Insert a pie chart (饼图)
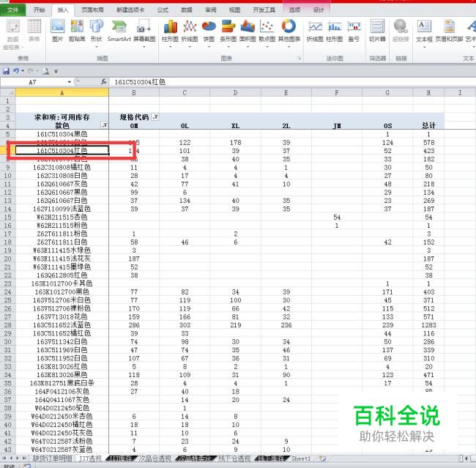Screen dimensions: 476x468 [x=209, y=30]
